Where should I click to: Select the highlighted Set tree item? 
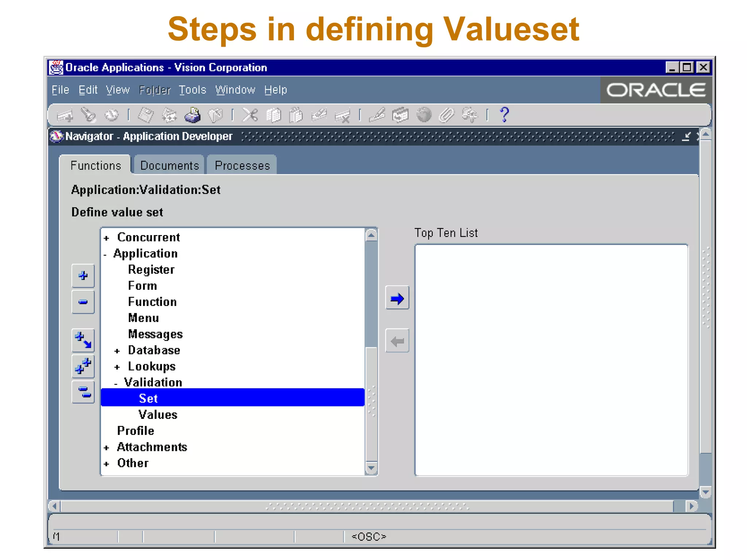(x=233, y=398)
